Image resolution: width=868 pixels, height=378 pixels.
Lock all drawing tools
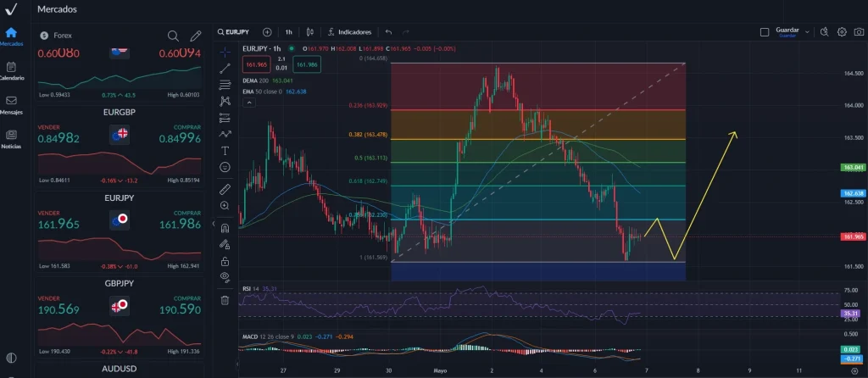(225, 261)
